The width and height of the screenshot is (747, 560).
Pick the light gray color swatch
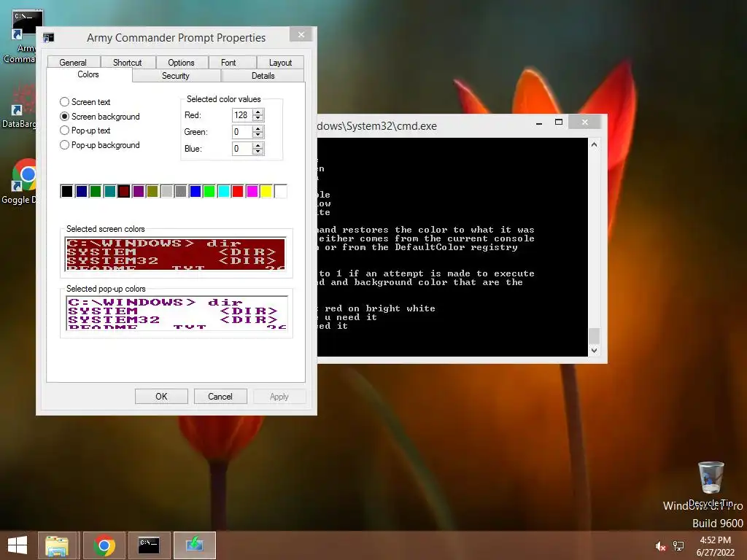pyautogui.click(x=167, y=192)
